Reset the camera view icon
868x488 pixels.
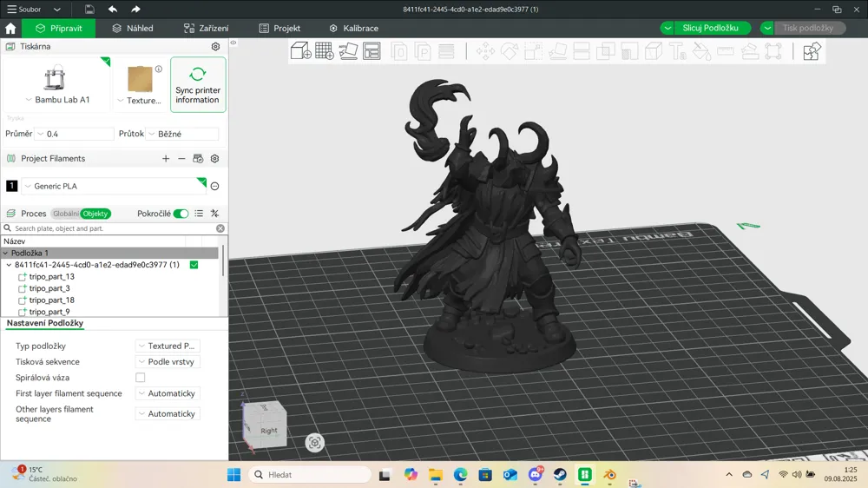(314, 443)
